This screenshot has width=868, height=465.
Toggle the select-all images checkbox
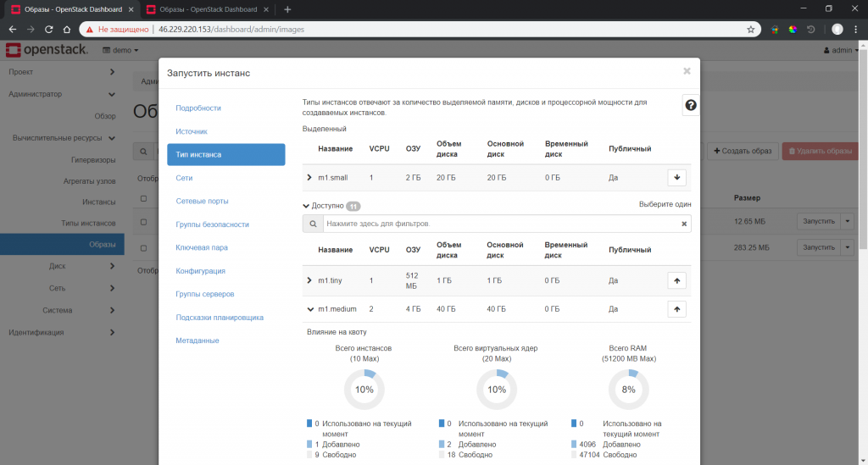pos(143,198)
